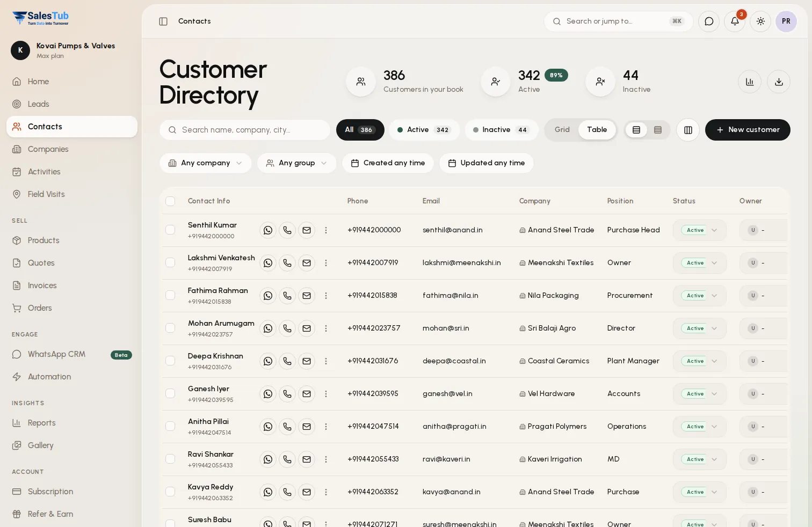This screenshot has width=812, height=527.
Task: Open status dropdown for Fathima Rahman
Action: tap(700, 296)
